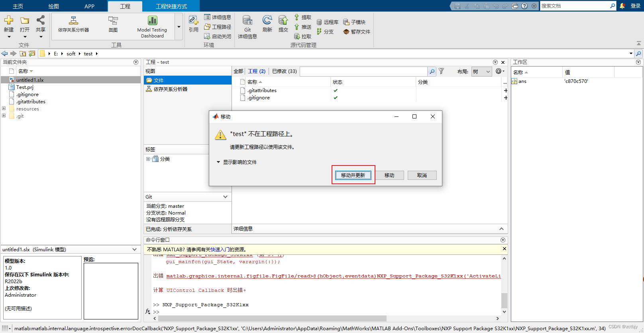The image size is (644, 333).
Task: Click the help question mark icon
Action: [524, 6]
